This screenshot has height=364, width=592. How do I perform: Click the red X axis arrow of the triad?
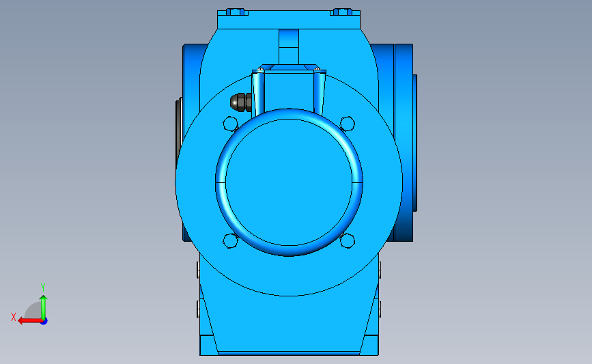click(29, 321)
